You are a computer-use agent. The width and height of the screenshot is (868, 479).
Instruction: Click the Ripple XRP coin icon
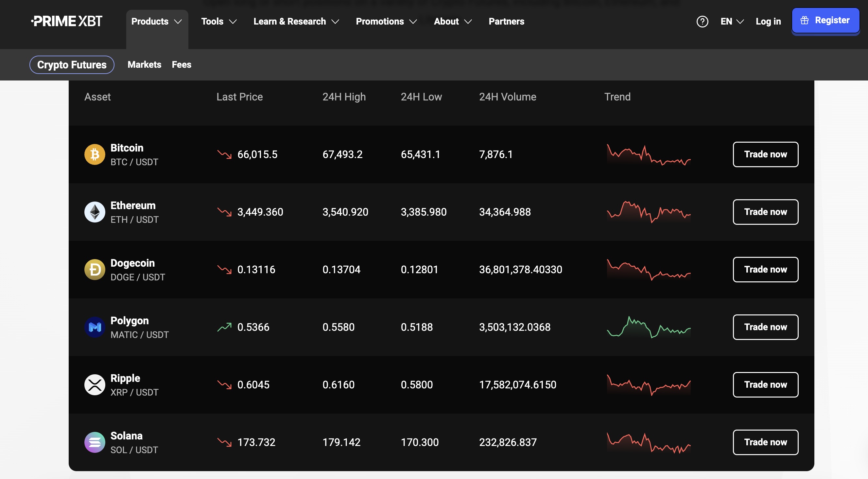pos(95,385)
